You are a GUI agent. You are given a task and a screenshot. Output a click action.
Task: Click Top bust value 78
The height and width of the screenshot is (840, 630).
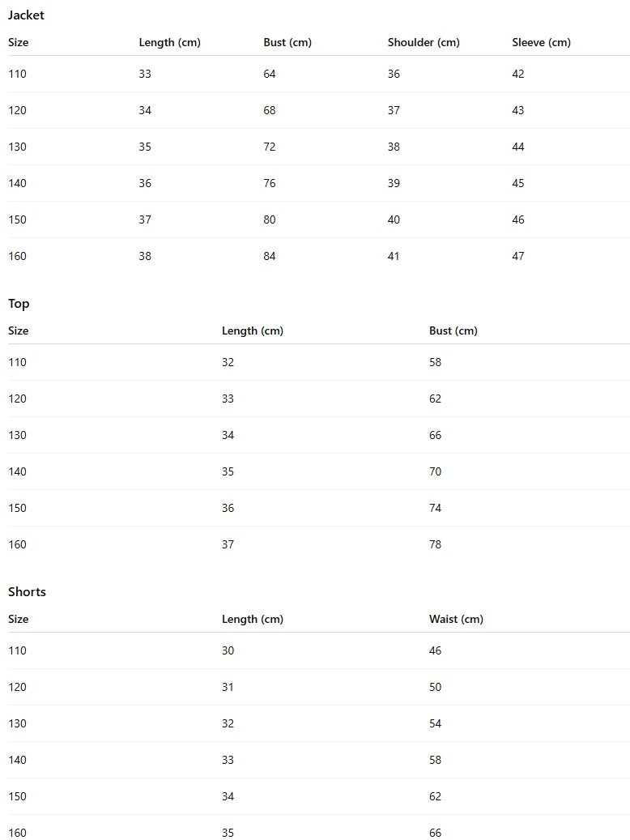[x=436, y=545]
